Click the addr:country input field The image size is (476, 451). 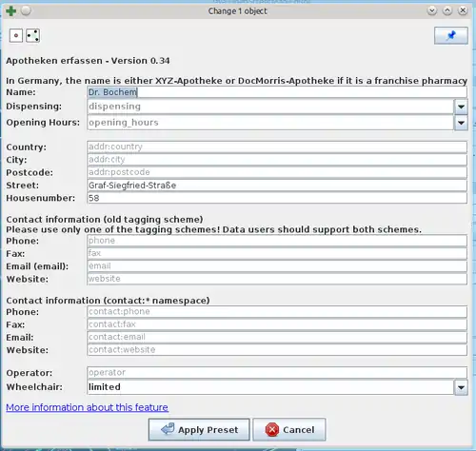coord(277,147)
